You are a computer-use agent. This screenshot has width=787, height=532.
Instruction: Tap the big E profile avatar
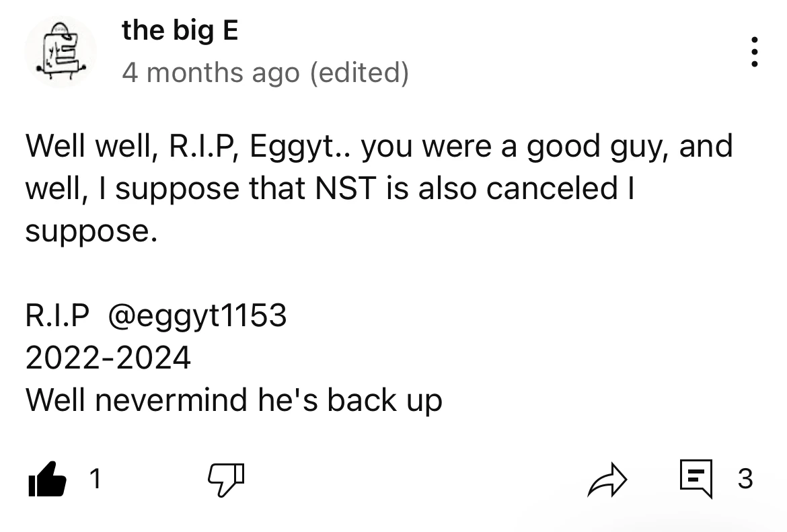click(x=61, y=52)
